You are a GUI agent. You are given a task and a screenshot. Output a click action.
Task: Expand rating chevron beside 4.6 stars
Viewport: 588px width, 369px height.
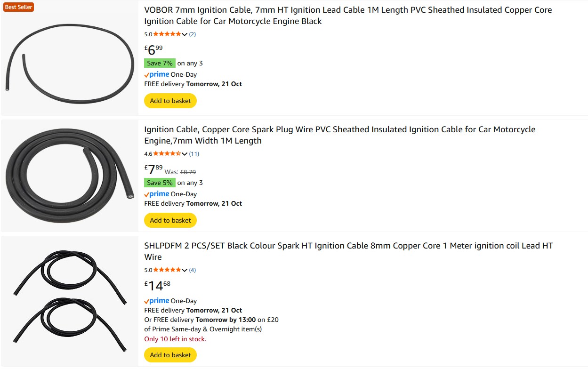[x=185, y=154]
